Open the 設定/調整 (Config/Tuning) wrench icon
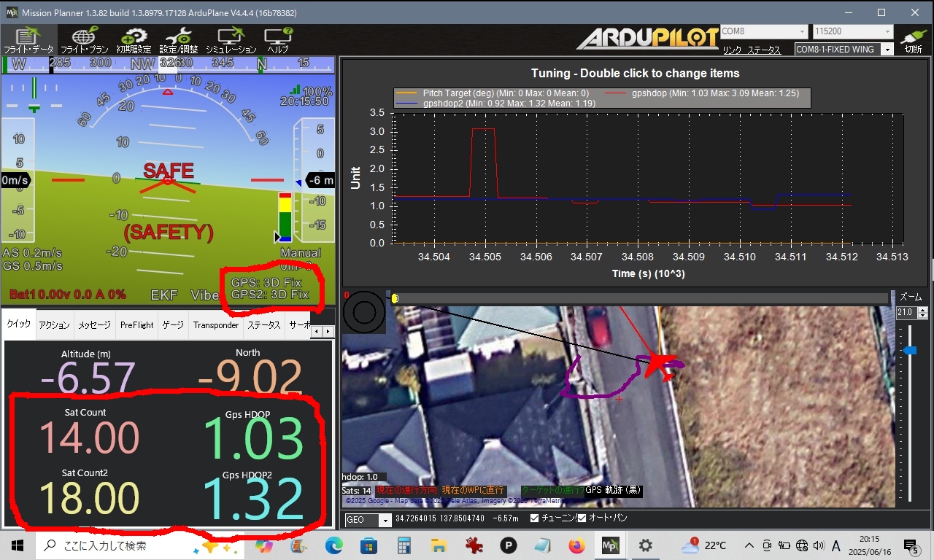934x560 pixels. click(x=179, y=40)
